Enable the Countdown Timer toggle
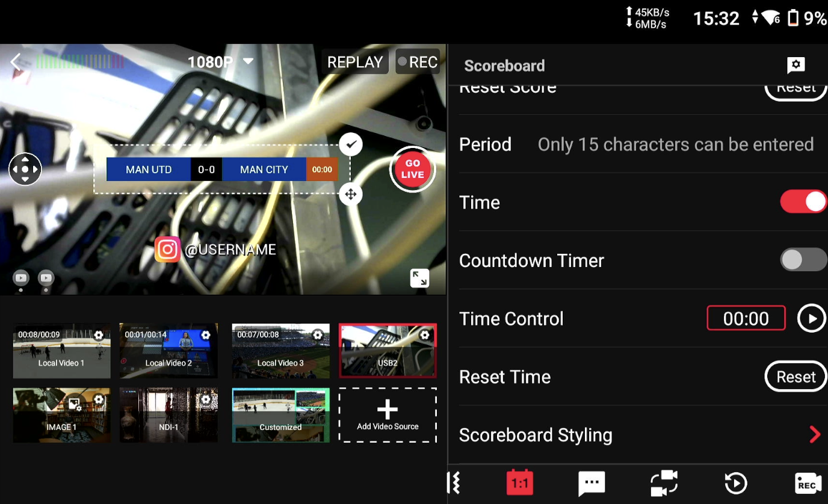The width and height of the screenshot is (828, 504). click(803, 260)
